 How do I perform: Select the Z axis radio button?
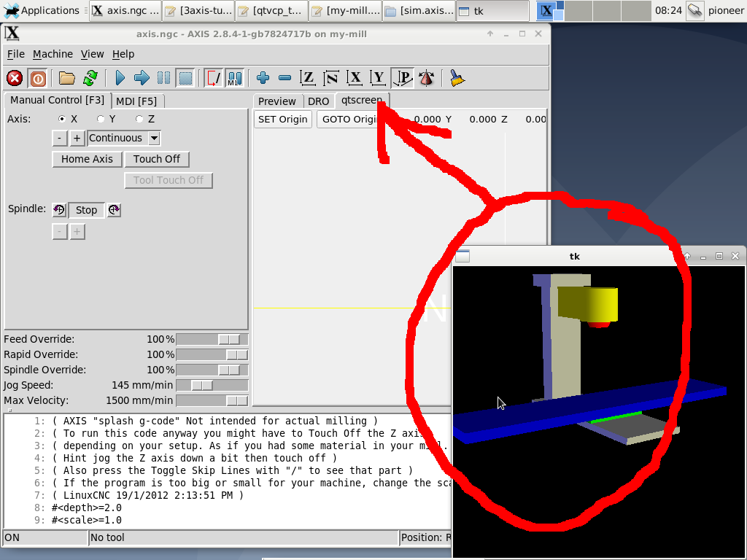click(139, 119)
